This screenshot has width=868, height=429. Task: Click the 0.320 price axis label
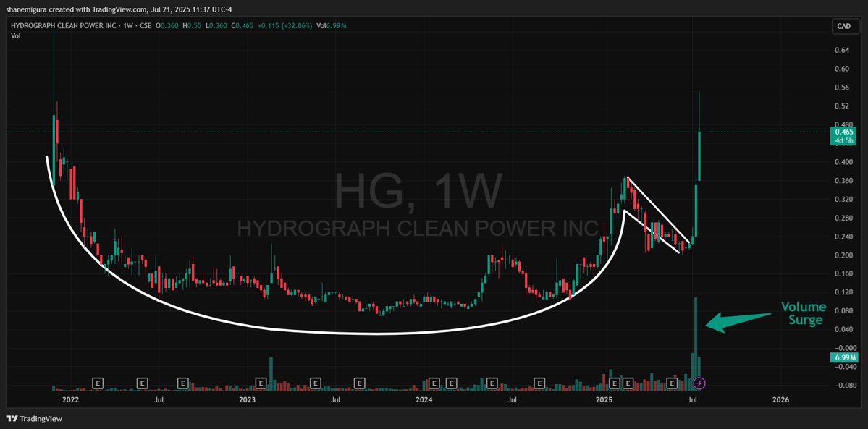pyautogui.click(x=843, y=199)
